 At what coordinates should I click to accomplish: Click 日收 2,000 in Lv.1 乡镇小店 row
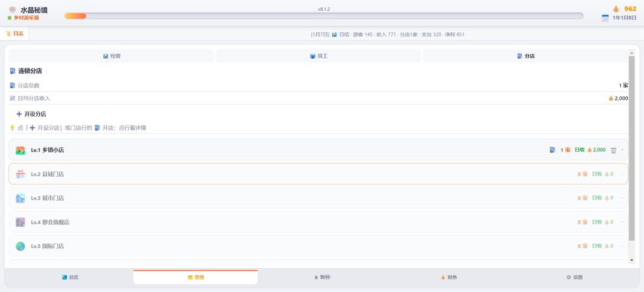coord(590,150)
